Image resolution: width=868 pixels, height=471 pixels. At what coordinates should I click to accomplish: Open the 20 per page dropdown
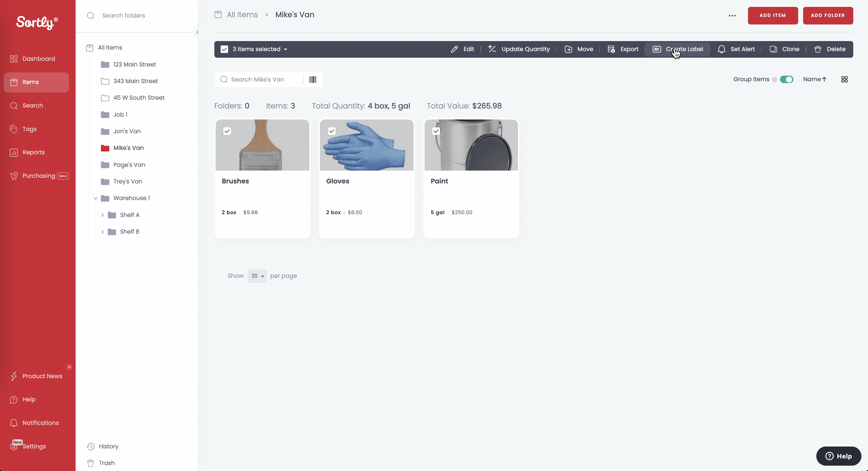(x=257, y=276)
